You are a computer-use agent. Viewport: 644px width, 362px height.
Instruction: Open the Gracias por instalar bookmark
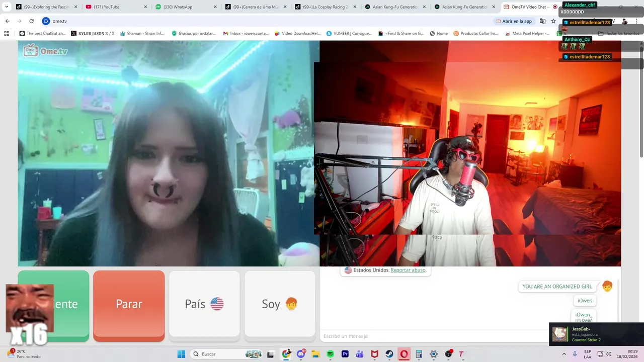[194, 33]
